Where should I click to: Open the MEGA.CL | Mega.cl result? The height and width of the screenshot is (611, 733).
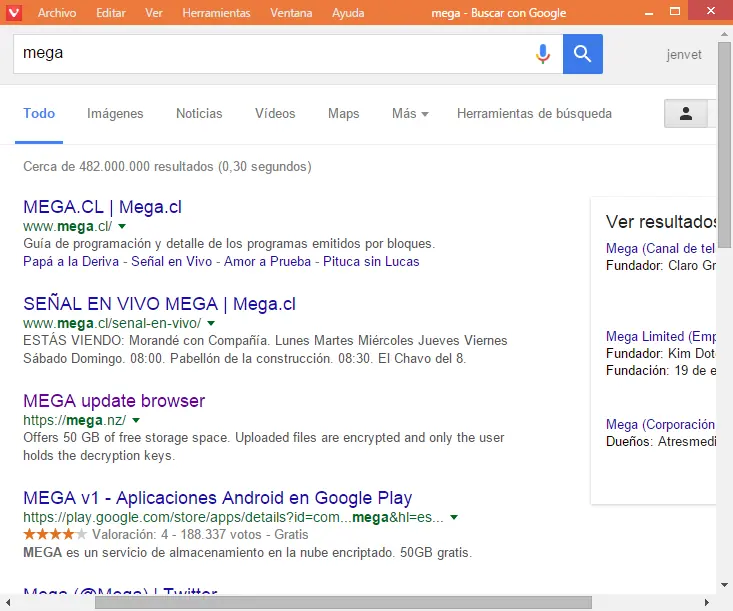(102, 207)
